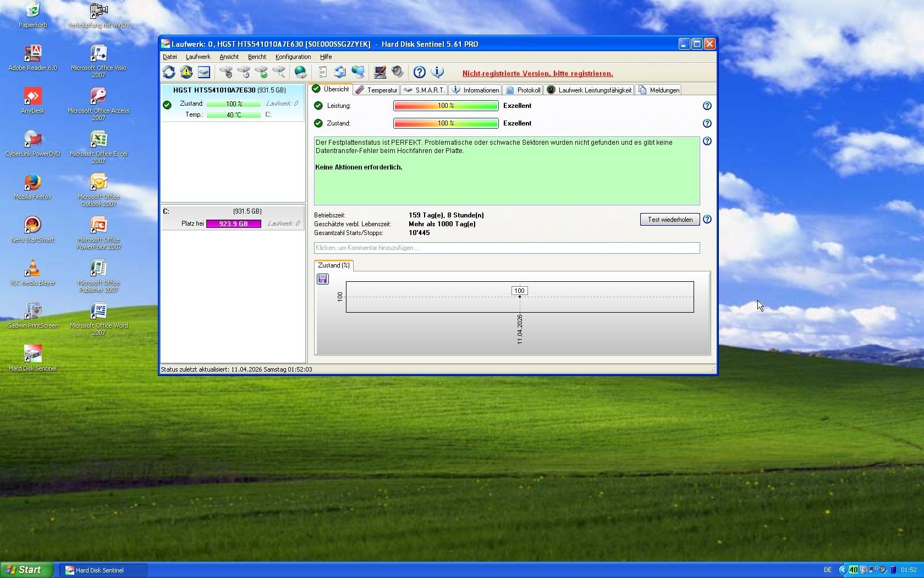Screen dimensions: 924x578
Task: Switch to the Temperatur tab
Action: (377, 90)
